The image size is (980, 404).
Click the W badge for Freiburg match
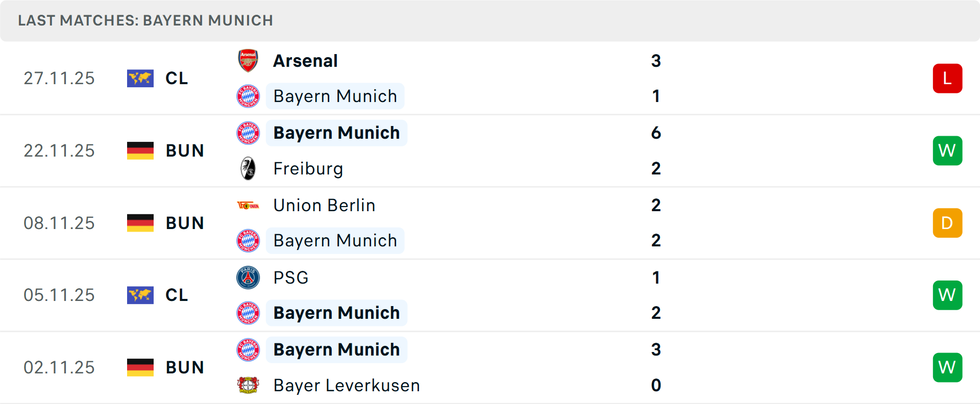(947, 150)
